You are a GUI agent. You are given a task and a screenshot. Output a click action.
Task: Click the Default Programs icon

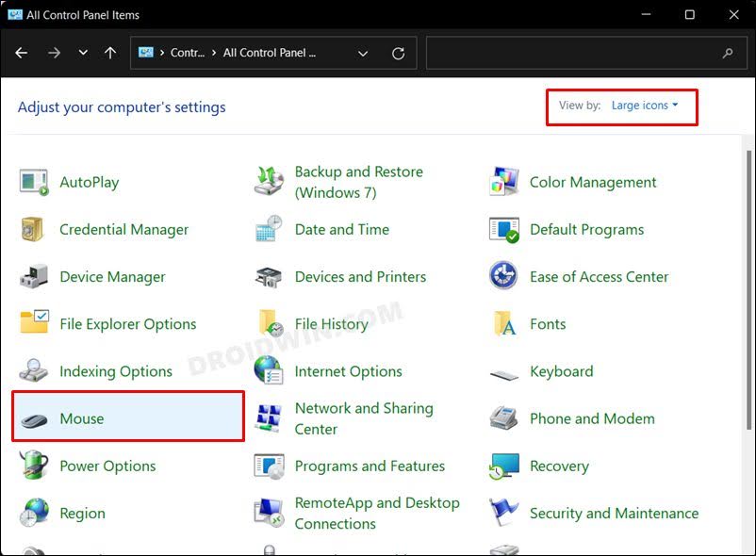click(x=503, y=229)
